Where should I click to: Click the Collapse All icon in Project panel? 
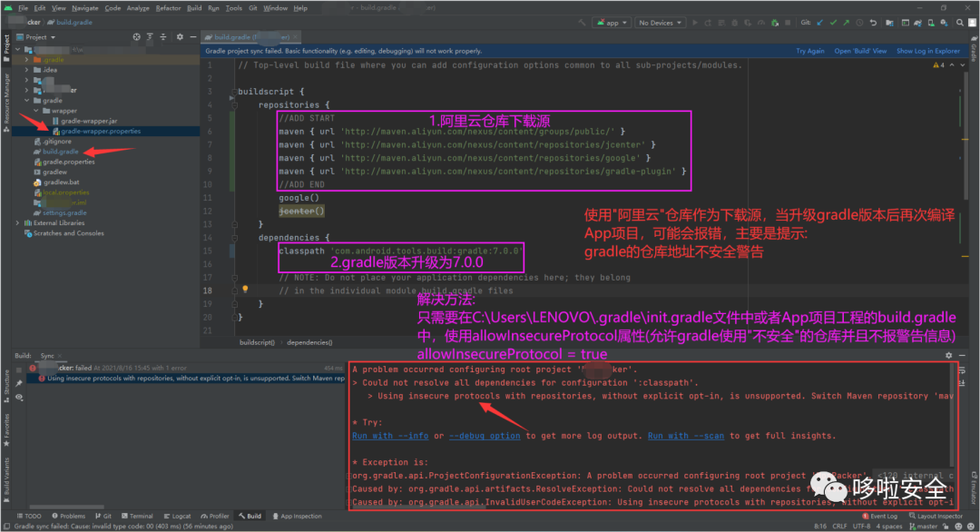(163, 37)
